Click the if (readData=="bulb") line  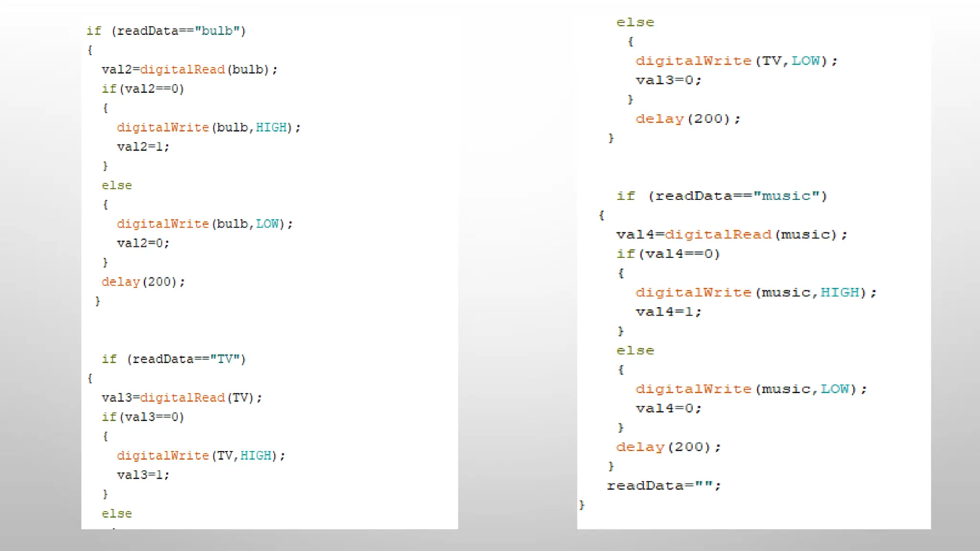coord(166,31)
